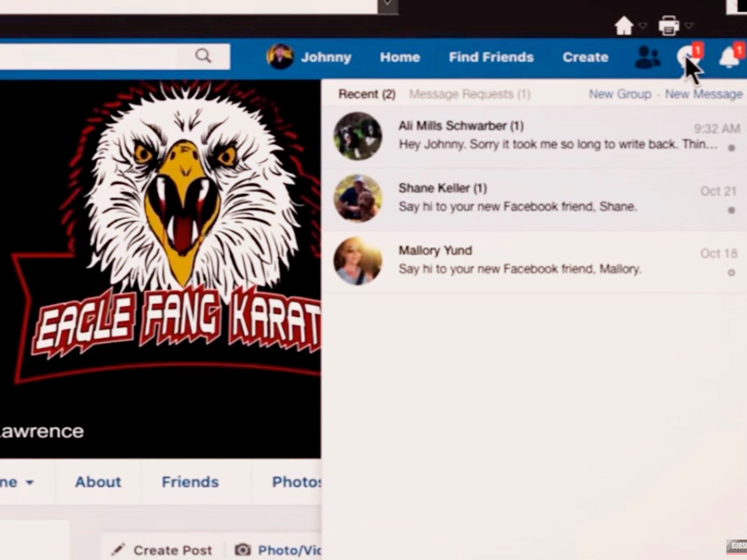747x560 pixels.
Task: Open the Notifications bell icon
Action: (728, 58)
